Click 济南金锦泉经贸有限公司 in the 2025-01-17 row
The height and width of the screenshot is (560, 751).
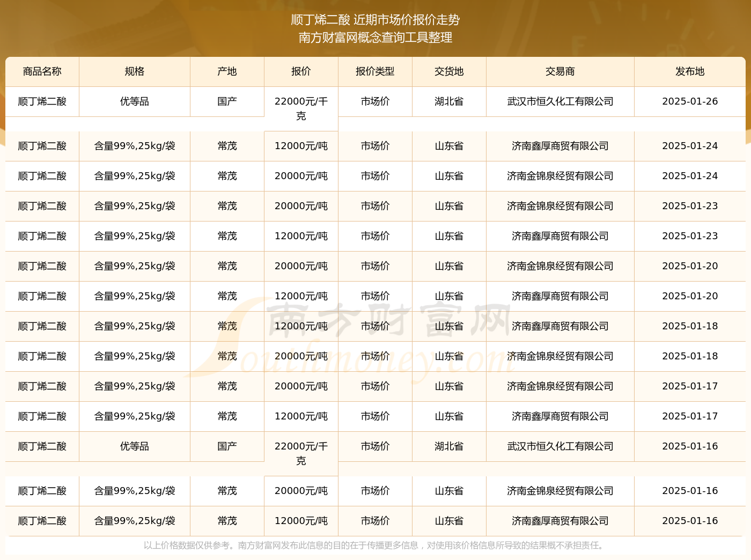[560, 386]
